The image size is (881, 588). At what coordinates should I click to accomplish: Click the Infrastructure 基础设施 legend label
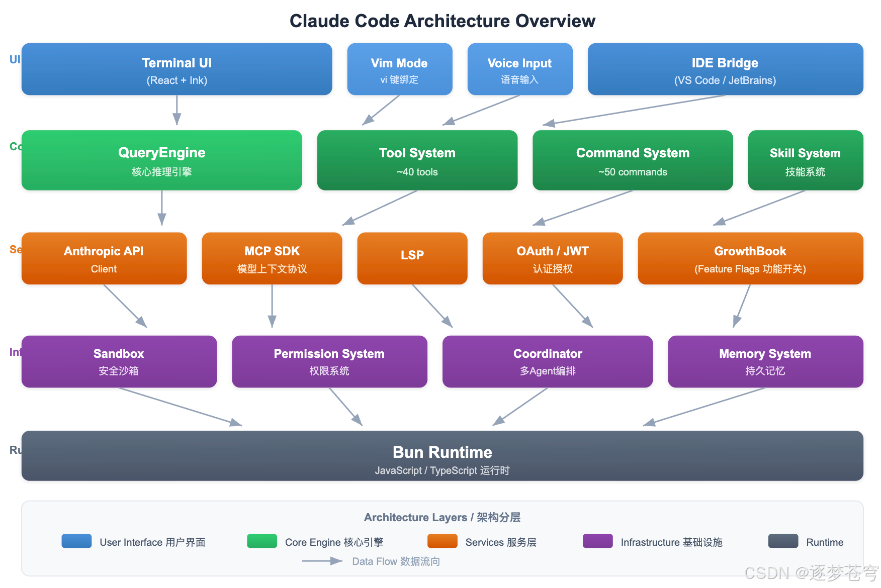[672, 542]
